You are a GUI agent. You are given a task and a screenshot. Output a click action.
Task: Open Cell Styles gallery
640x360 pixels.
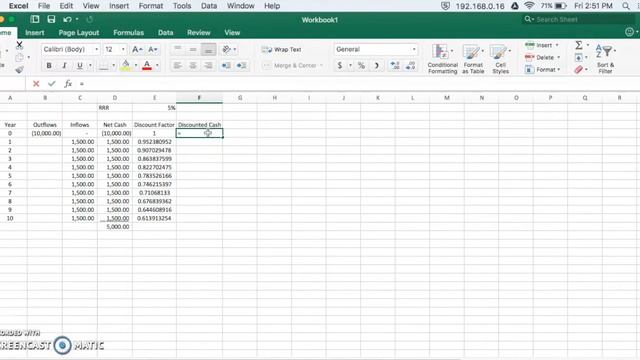(500, 59)
